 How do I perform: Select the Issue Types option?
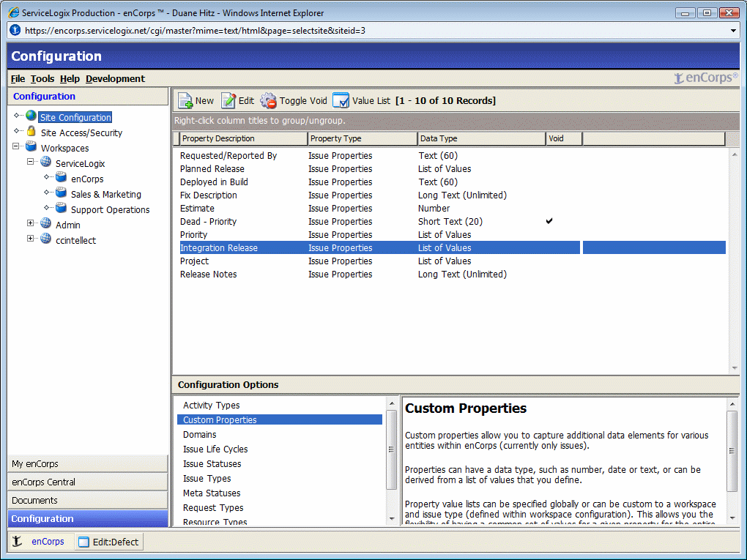(280, 479)
